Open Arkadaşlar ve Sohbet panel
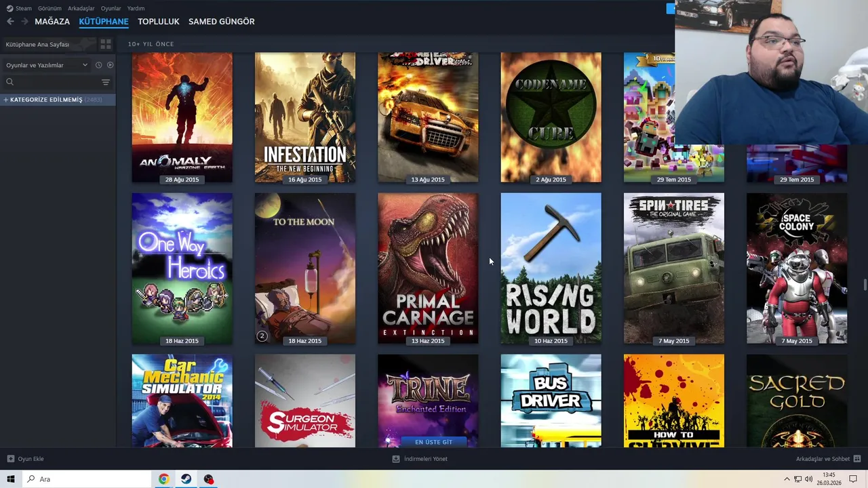This screenshot has height=488, width=868. click(x=828, y=459)
